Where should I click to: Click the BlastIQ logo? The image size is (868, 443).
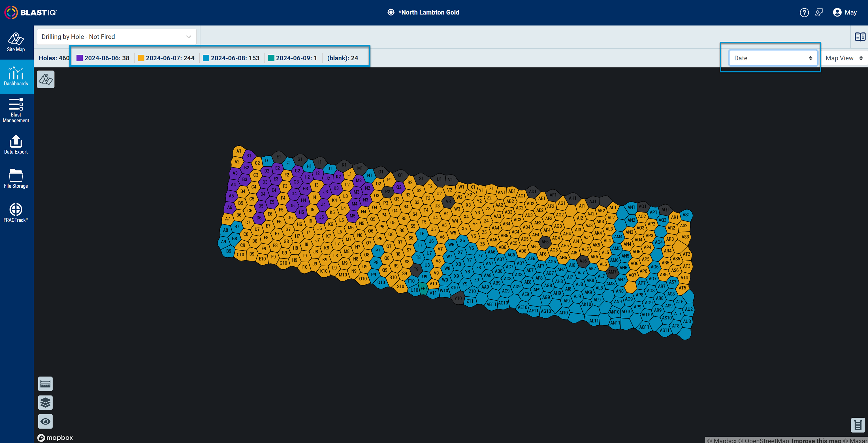point(31,12)
